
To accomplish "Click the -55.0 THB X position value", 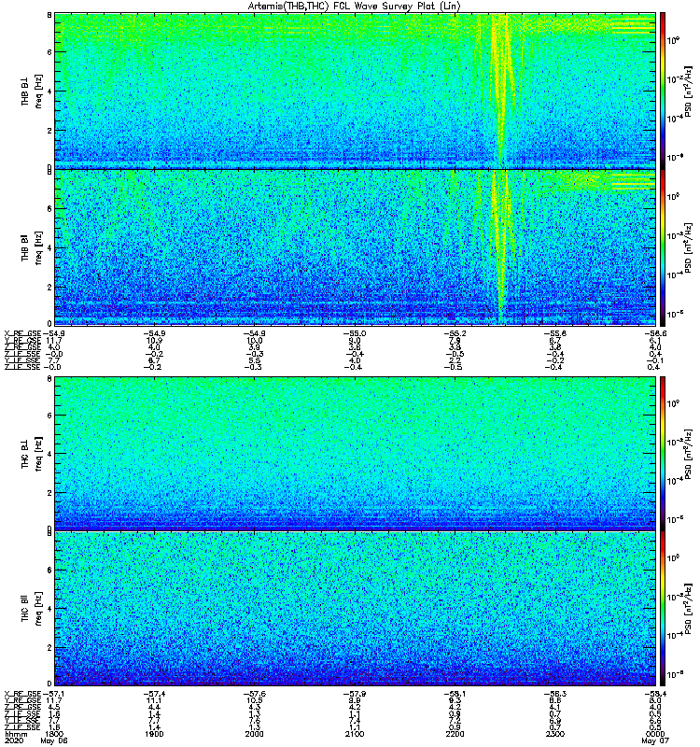I will click(355, 333).
